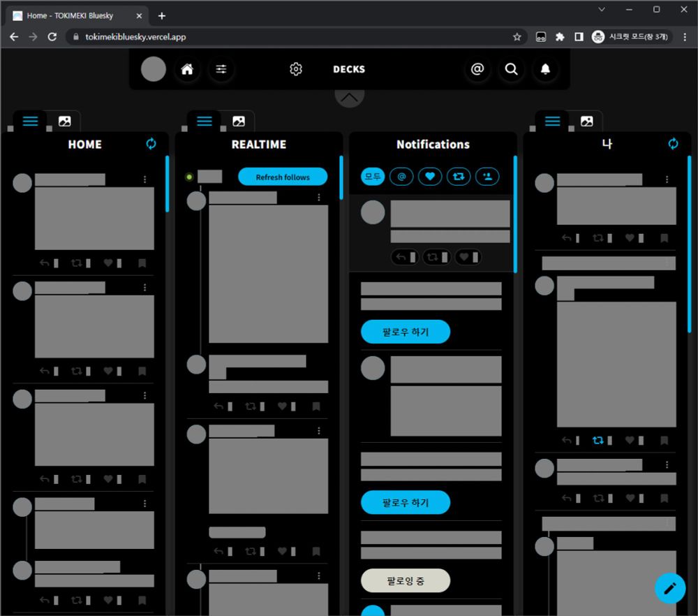Click the HOME column scrollbar
Viewport: 698px width, 616px height.
pos(168,184)
